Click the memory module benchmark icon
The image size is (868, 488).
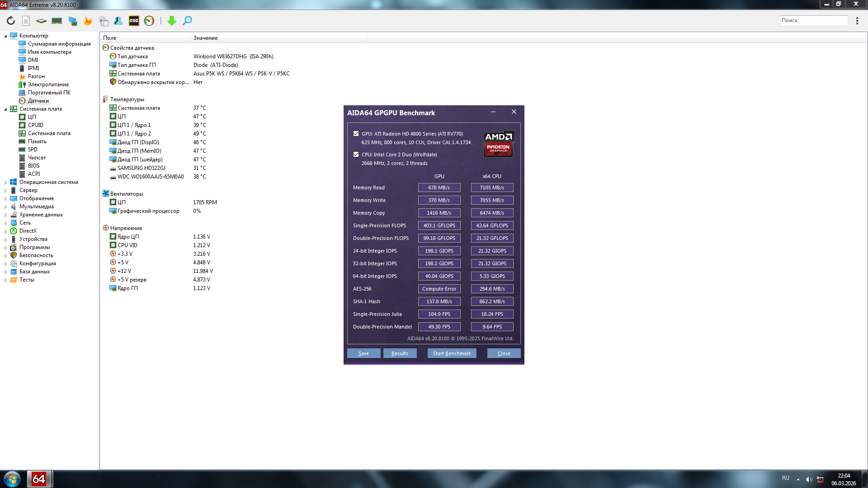pos(57,21)
